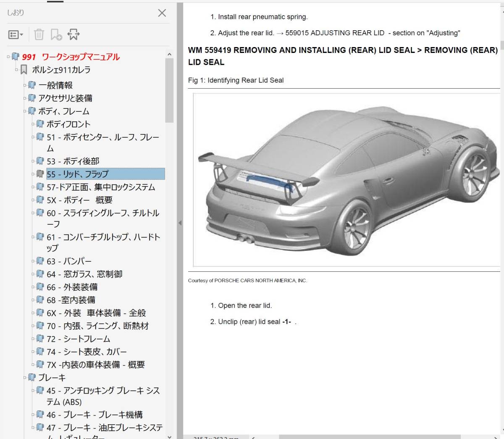
Task: Expand the 74 - シート表皮、カバー node
Action: click(33, 352)
